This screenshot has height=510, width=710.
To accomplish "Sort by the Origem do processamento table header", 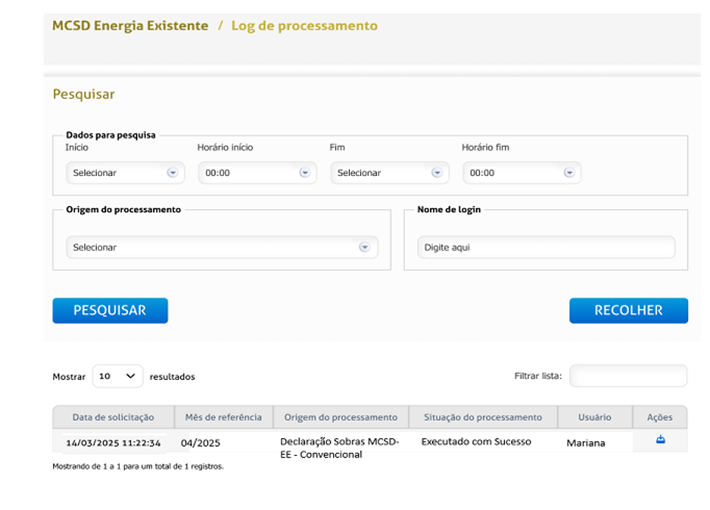I will click(340, 417).
